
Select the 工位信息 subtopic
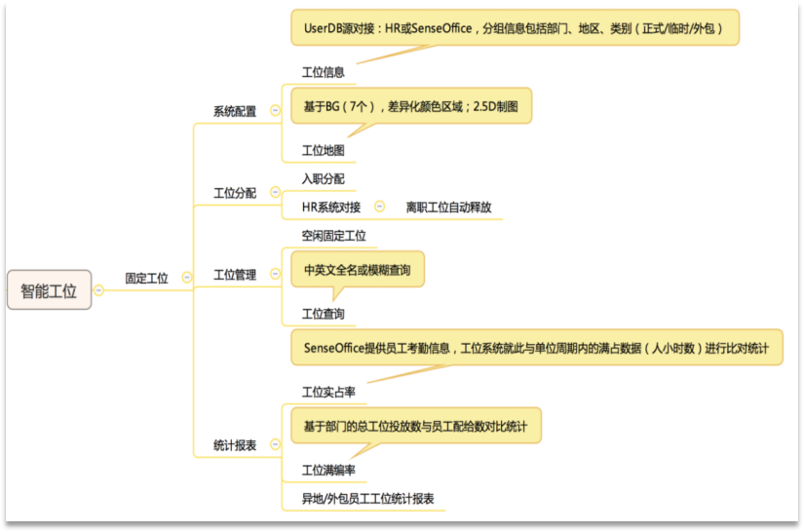323,72
